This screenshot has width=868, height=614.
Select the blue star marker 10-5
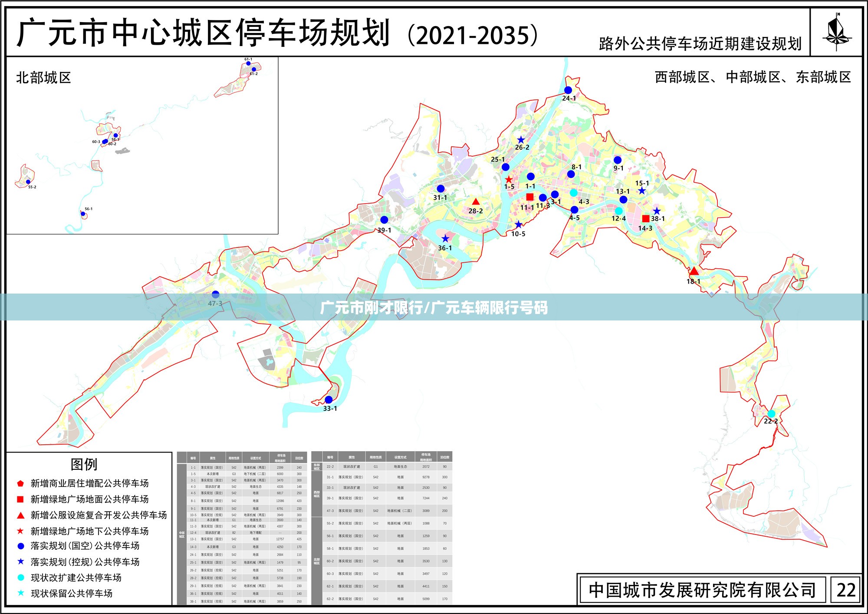(519, 224)
